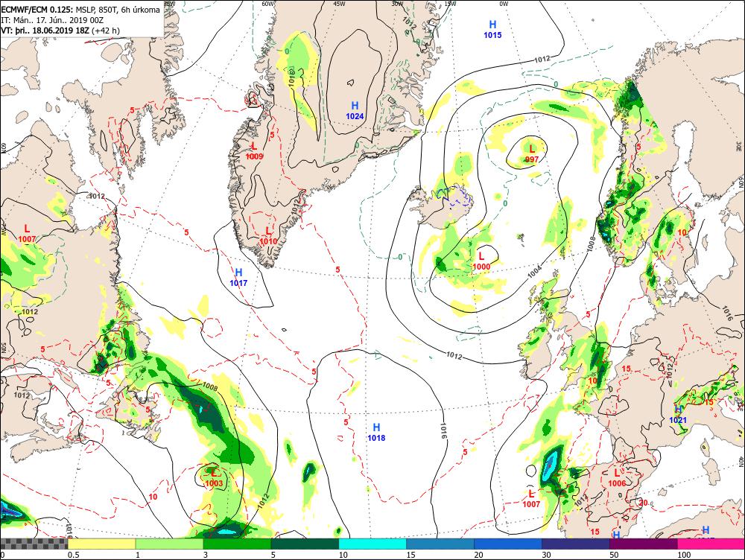
Task: Click the checkered gray 0–0.5 legend swatch
Action: [x=34, y=544]
